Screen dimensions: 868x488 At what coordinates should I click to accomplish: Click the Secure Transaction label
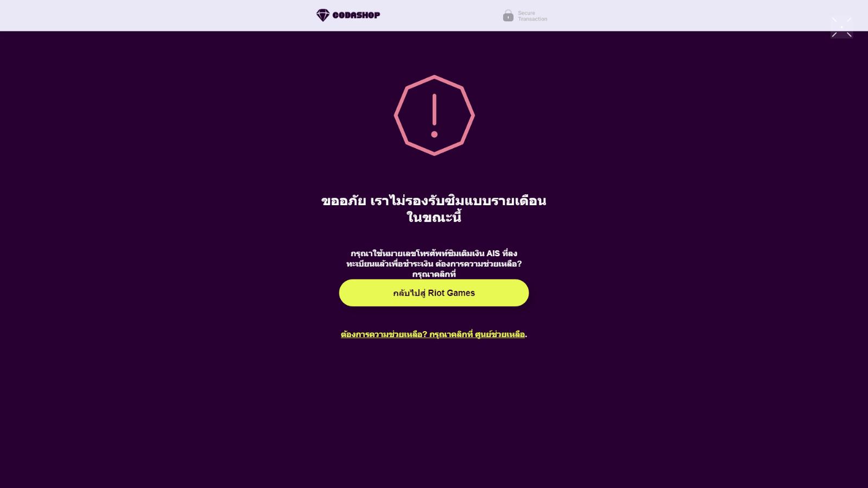click(532, 16)
